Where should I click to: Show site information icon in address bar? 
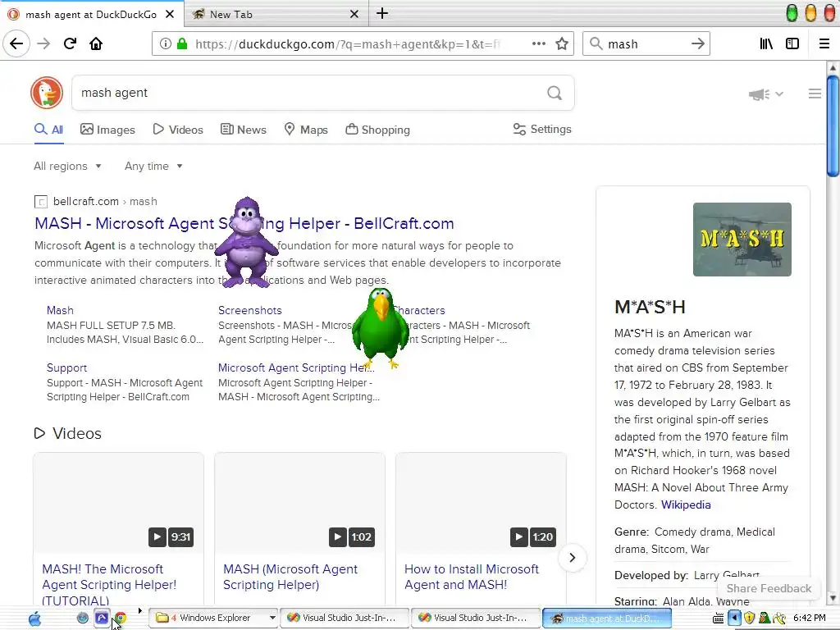pos(166,43)
